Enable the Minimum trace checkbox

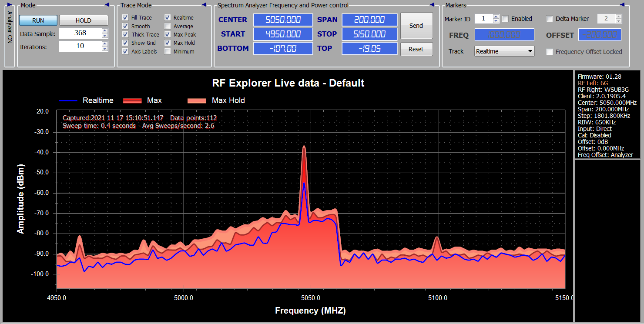168,51
